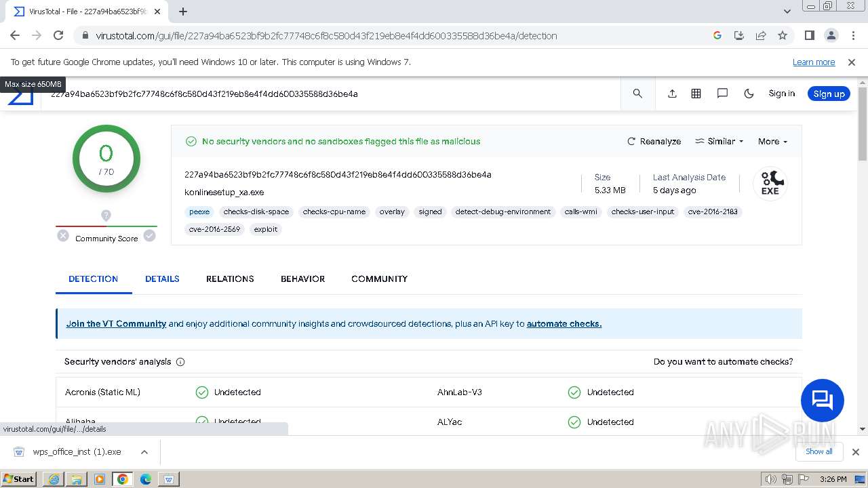Open the tab search dropdown arrow
Screen dimensions: 868x488
(787, 12)
